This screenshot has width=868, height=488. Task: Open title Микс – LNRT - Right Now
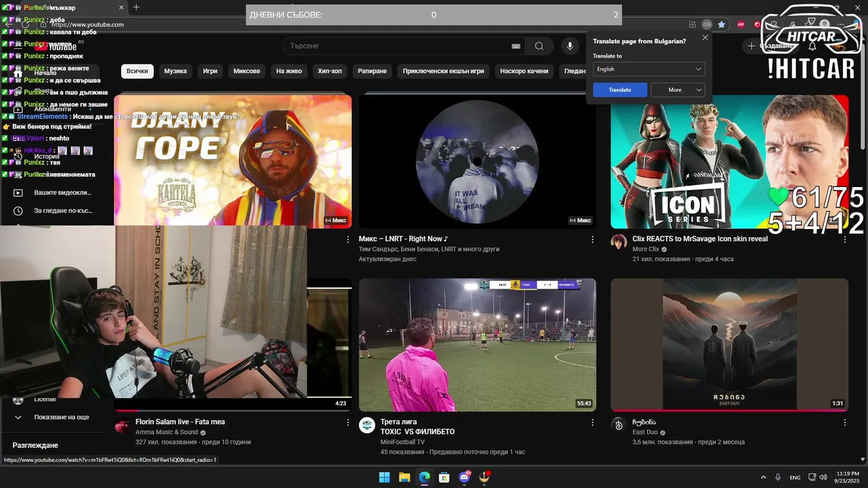(x=403, y=239)
